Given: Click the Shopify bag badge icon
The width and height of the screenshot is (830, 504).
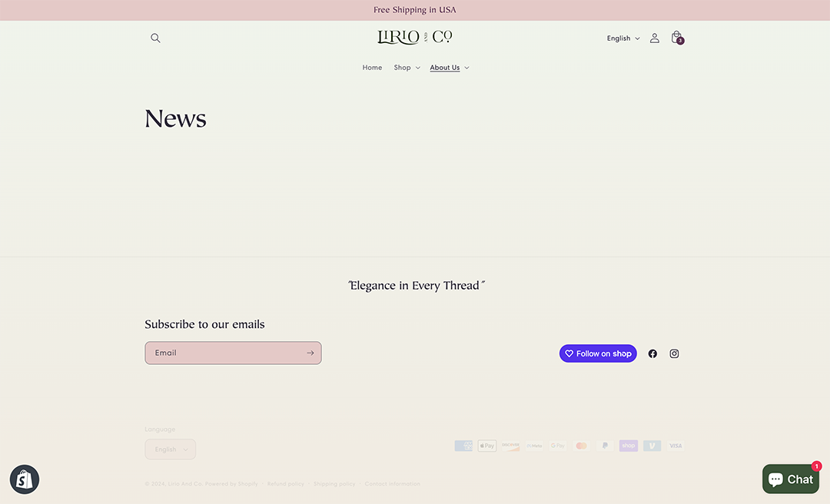Looking at the screenshot, I should point(25,480).
